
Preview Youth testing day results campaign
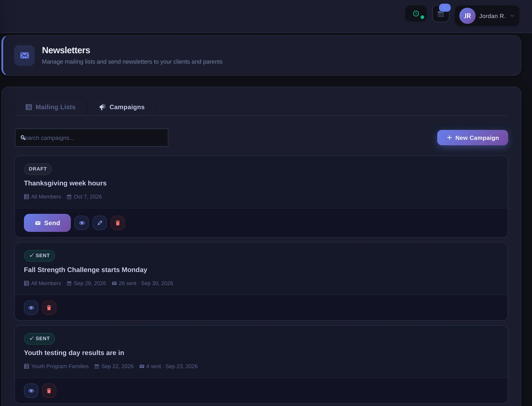(x=31, y=391)
